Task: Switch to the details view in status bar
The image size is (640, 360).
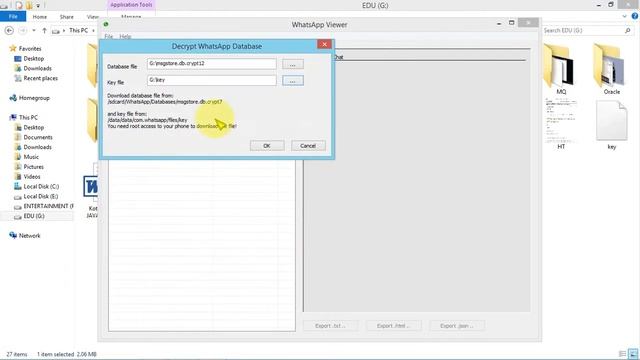Action: (622, 354)
